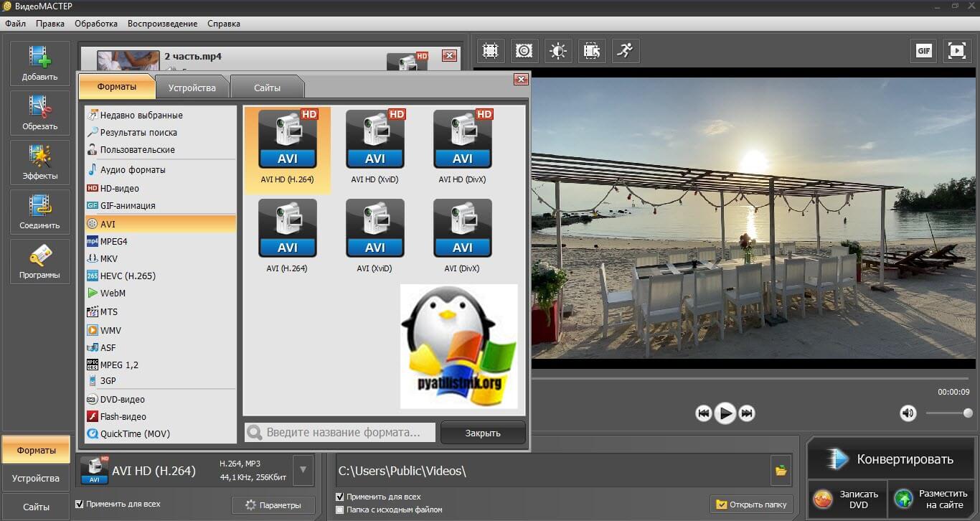
Task: Open the Обработка menu
Action: click(x=96, y=24)
